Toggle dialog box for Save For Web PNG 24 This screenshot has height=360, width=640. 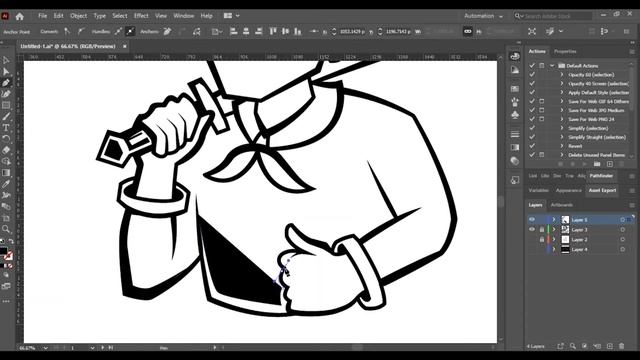coord(542,119)
